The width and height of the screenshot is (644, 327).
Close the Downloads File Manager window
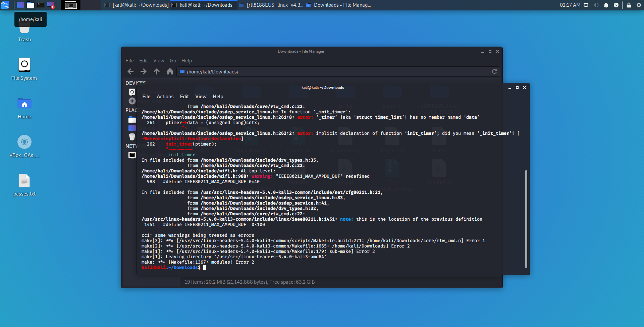click(x=497, y=51)
